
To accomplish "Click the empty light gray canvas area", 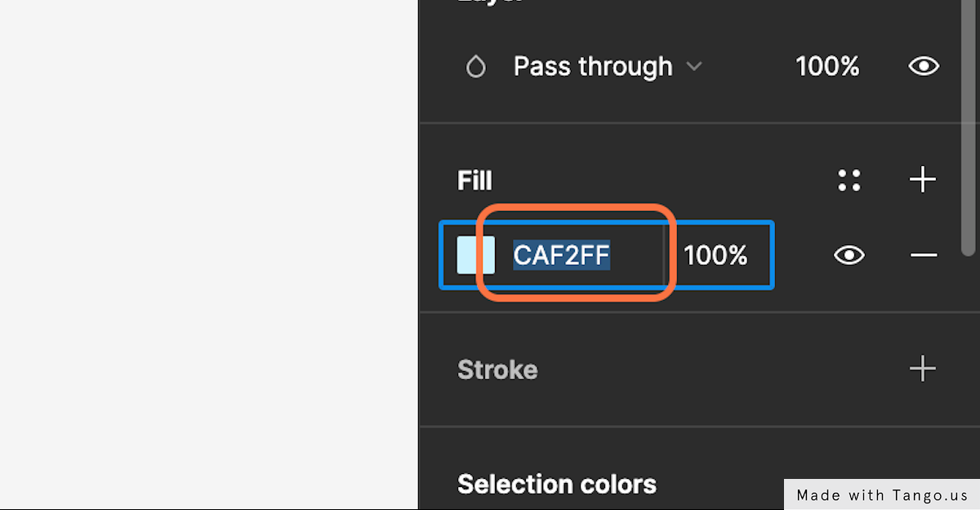I will (208, 254).
